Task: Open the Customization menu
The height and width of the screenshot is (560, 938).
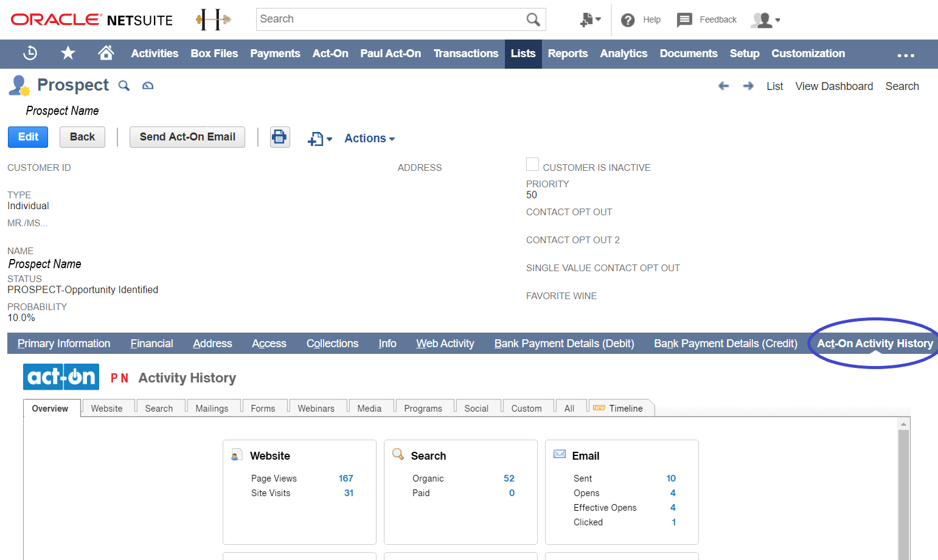Action: pos(808,54)
